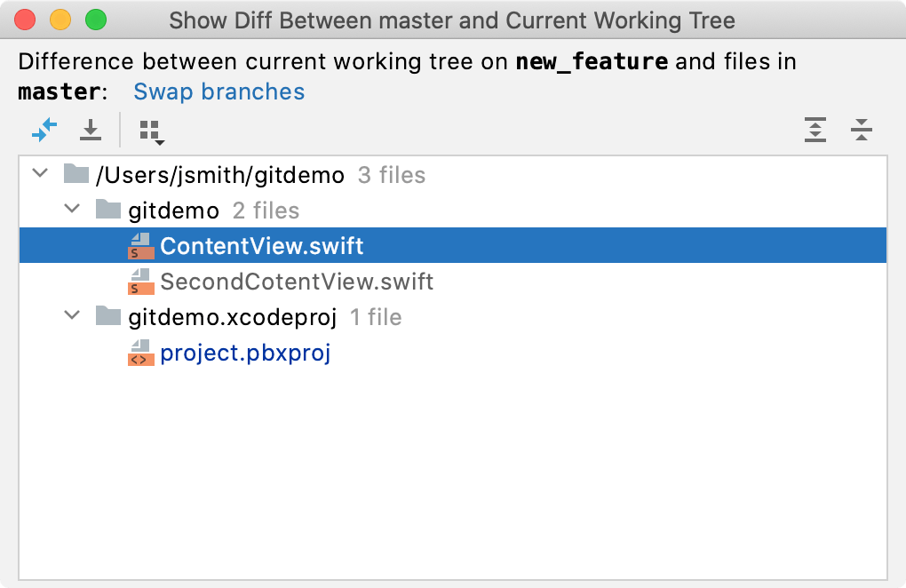Click the project.pbxproj file type icon

click(140, 353)
